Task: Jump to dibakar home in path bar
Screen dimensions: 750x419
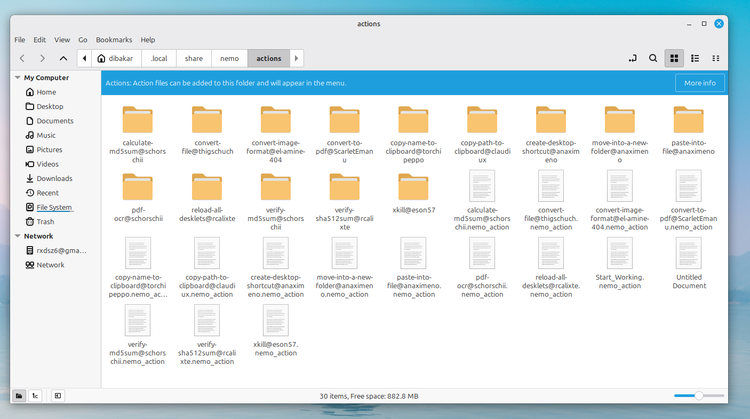Action: (x=115, y=58)
